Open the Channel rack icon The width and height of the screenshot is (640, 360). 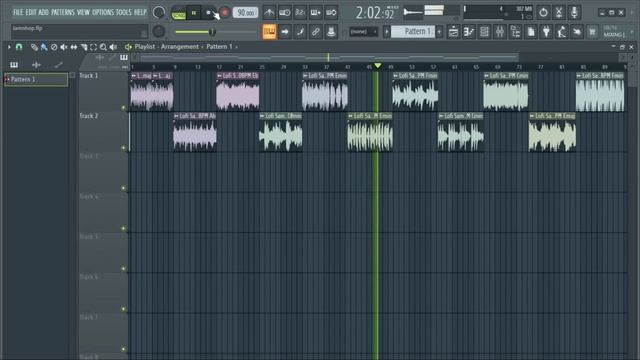pos(484,31)
